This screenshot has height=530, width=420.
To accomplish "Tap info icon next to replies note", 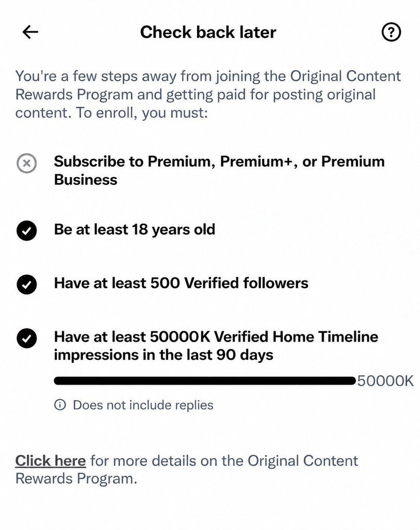I will point(60,405).
